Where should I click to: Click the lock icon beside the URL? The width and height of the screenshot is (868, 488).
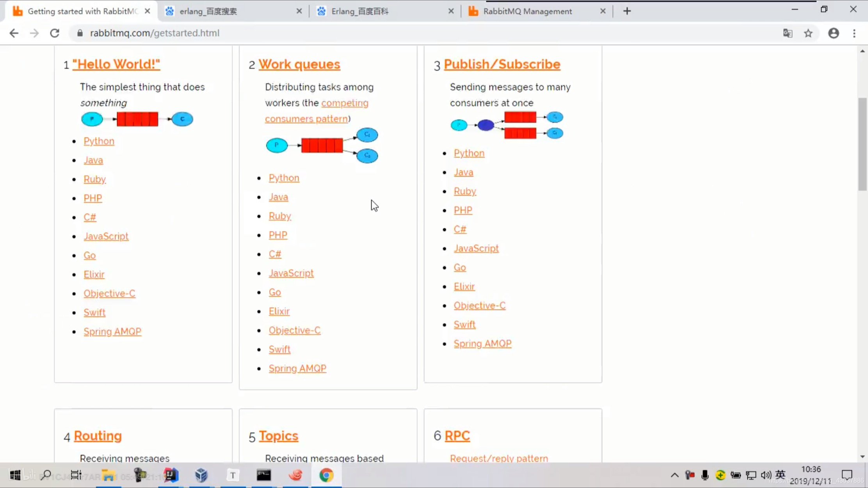[80, 33]
